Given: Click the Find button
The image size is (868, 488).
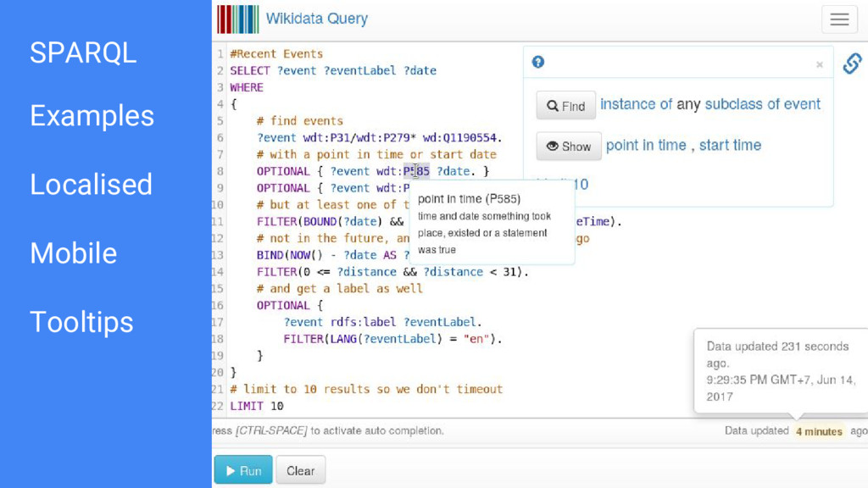Looking at the screenshot, I should pyautogui.click(x=565, y=105).
